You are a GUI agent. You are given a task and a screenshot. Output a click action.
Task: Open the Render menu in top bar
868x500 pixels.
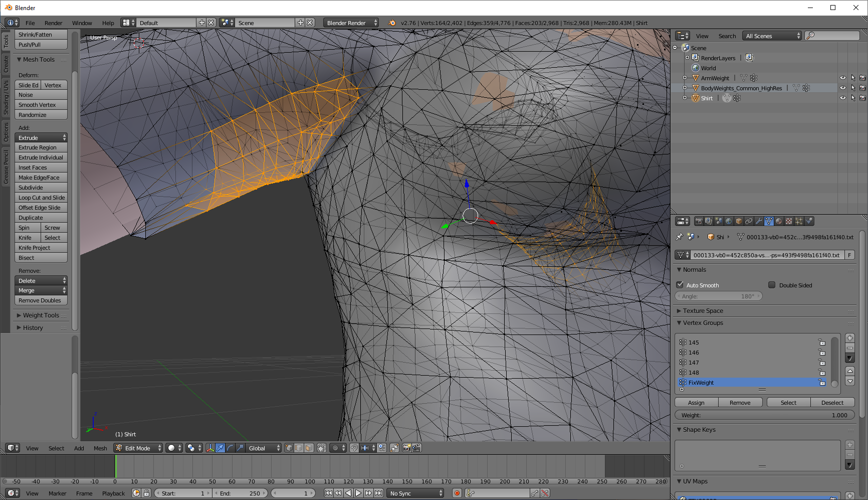[53, 23]
